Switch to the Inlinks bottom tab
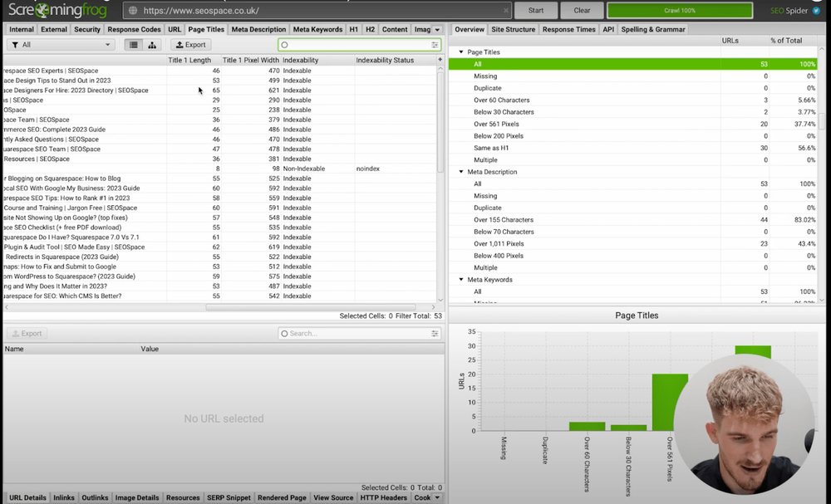The height and width of the screenshot is (504, 831). 64,497
